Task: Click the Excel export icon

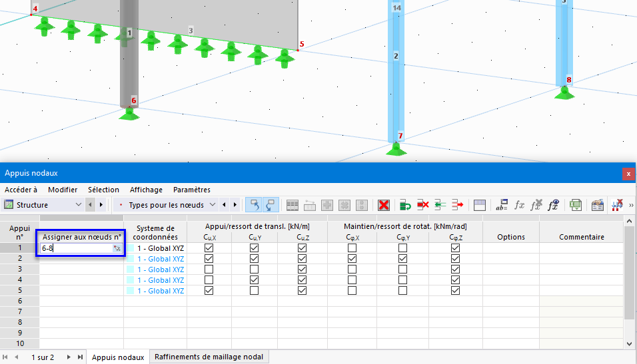Action: point(575,205)
